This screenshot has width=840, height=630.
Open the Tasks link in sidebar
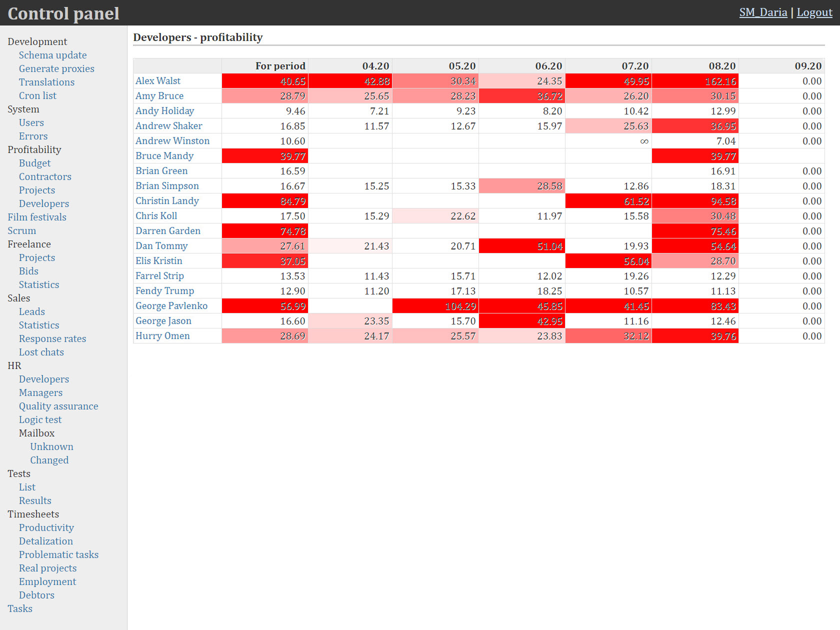coord(20,608)
